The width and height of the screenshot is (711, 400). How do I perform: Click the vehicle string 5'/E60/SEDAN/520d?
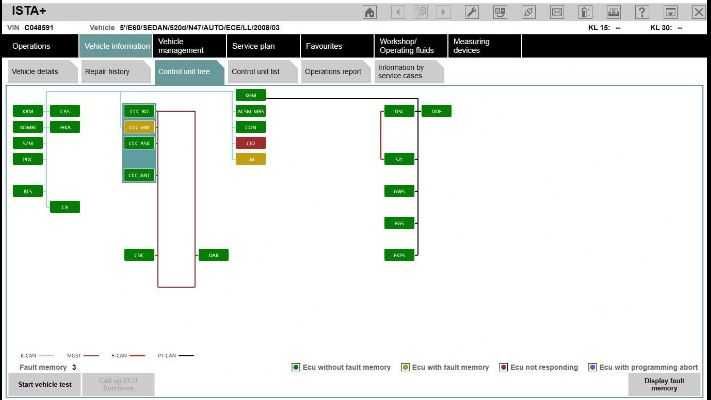(x=200, y=28)
